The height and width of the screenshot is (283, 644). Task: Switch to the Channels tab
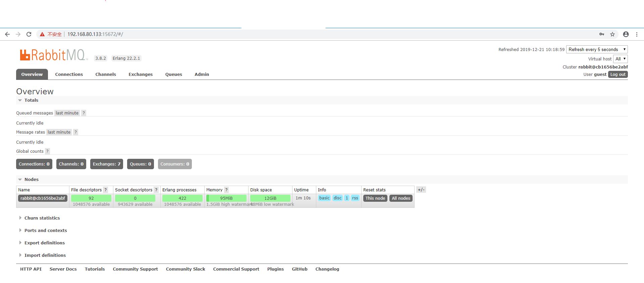point(106,75)
